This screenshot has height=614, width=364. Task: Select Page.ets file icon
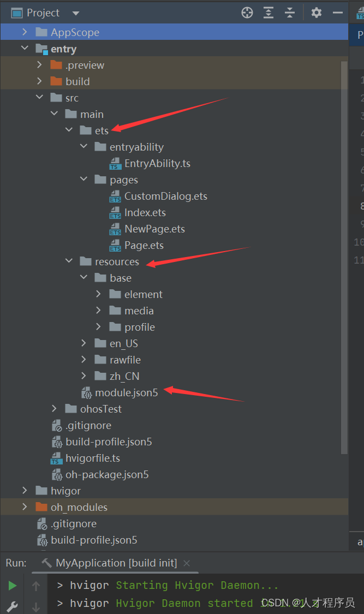tap(115, 246)
